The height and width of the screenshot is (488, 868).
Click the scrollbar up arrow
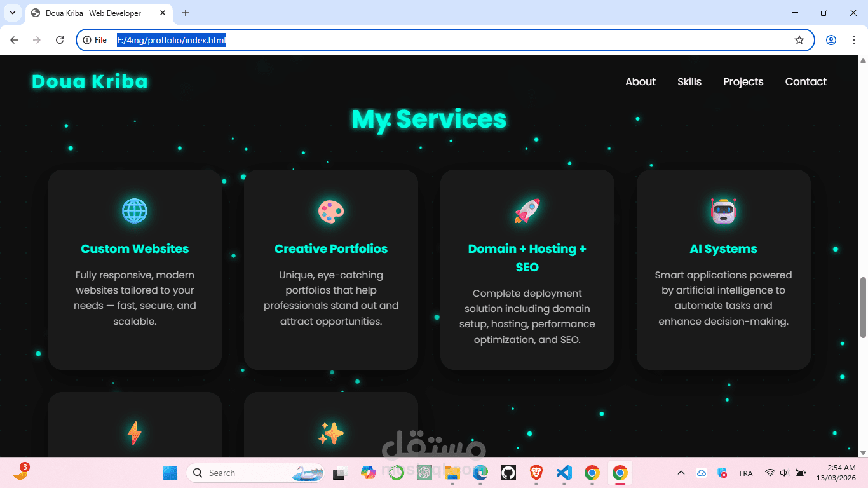[x=863, y=60]
